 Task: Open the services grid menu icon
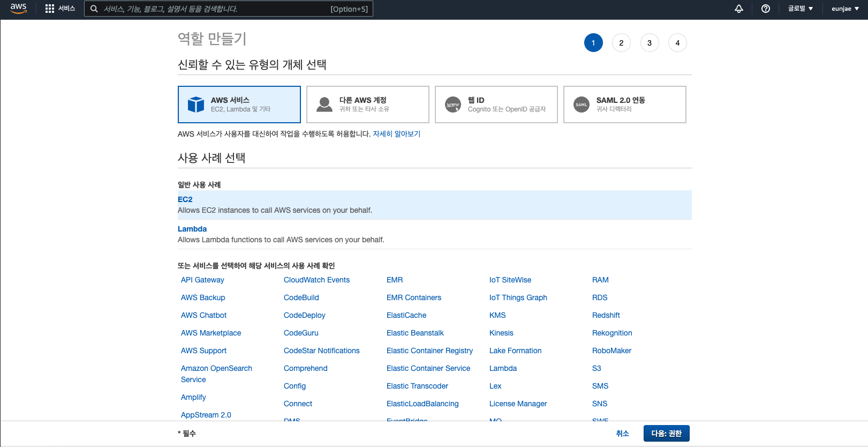point(50,9)
